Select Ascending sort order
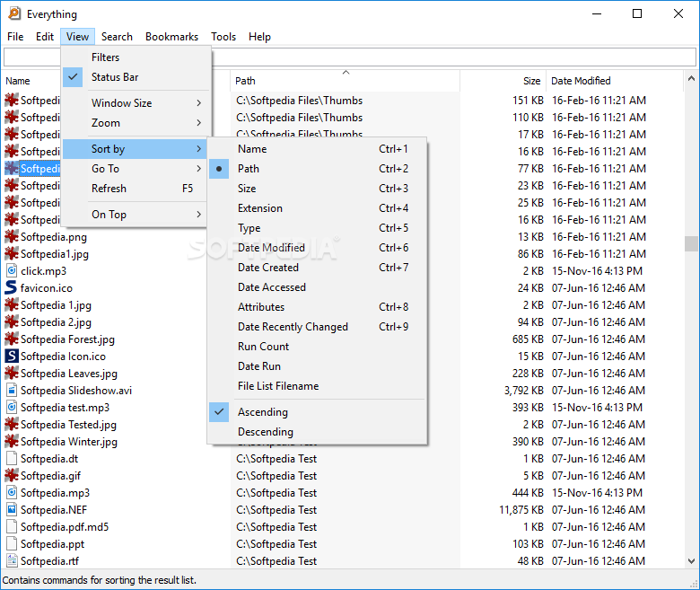Screen dimensions: 700x590 (317, 412)
